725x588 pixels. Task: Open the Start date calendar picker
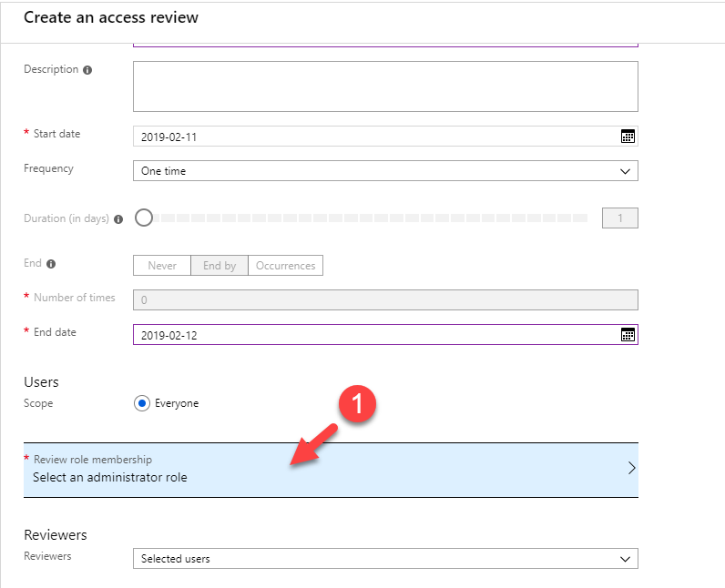tap(628, 137)
